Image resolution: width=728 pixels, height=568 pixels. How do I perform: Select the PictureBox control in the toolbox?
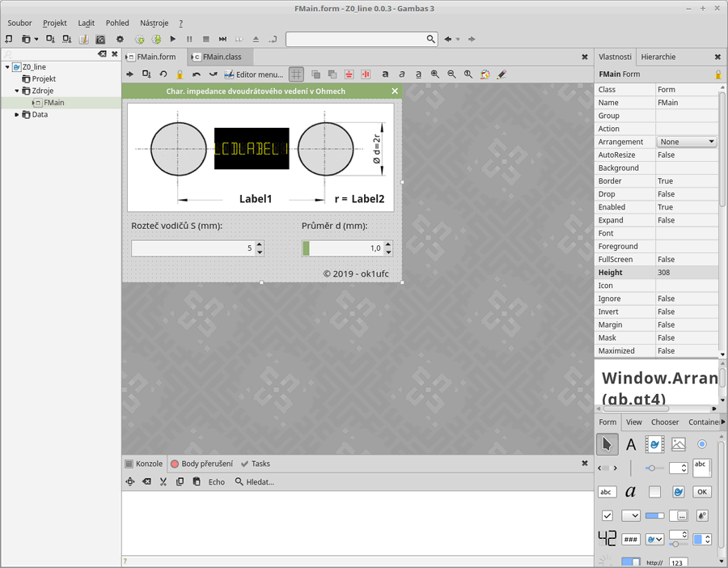coord(678,444)
